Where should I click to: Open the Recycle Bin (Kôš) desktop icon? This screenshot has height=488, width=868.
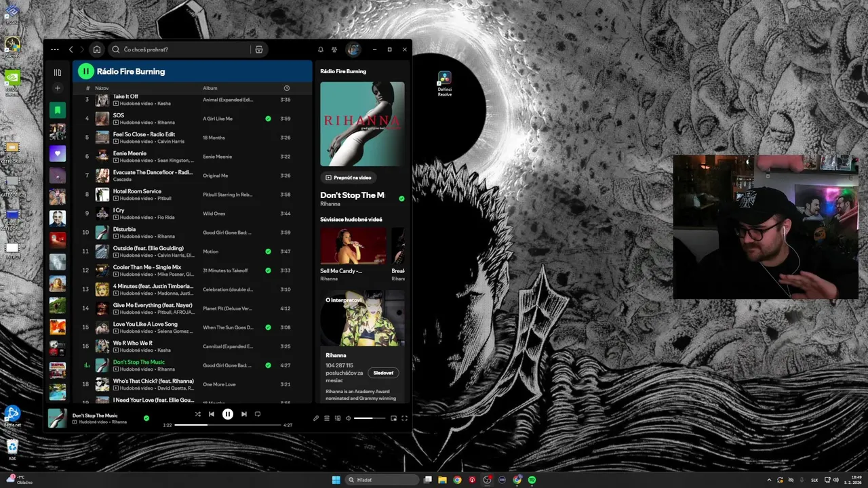(12, 449)
